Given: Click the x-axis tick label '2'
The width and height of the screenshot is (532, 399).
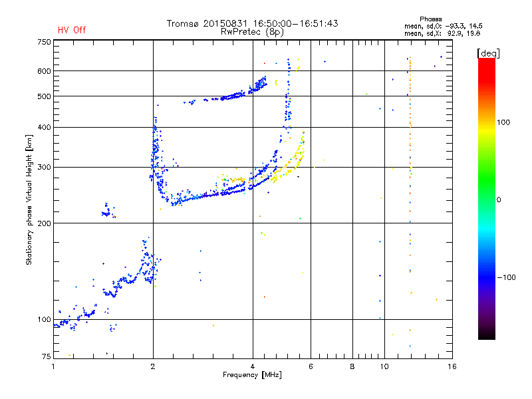Looking at the screenshot, I should [x=153, y=366].
